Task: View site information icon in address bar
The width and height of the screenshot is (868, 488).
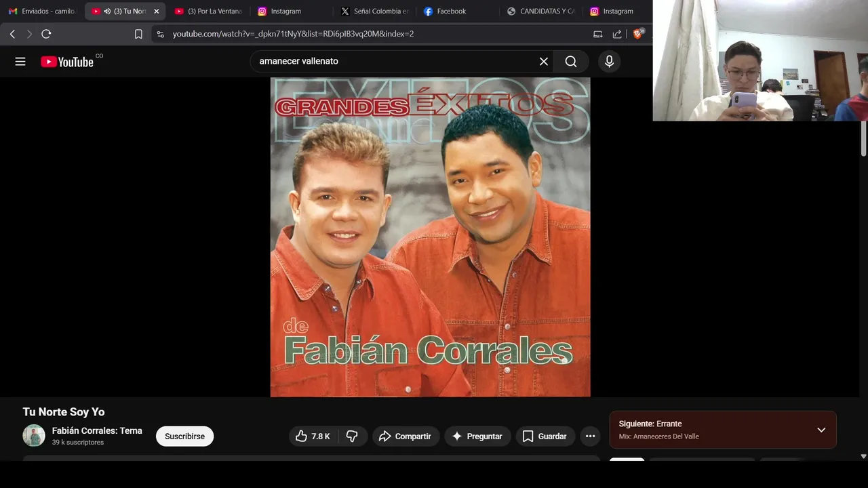Action: tap(160, 34)
